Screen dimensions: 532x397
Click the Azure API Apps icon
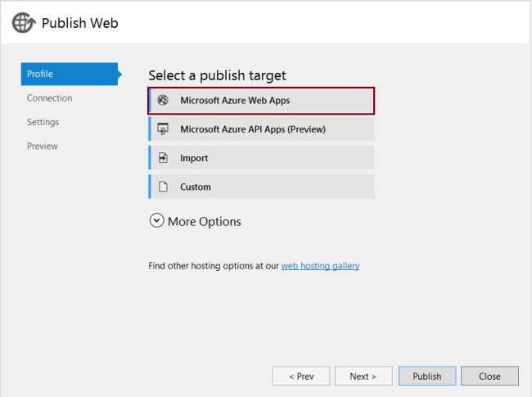(x=162, y=129)
